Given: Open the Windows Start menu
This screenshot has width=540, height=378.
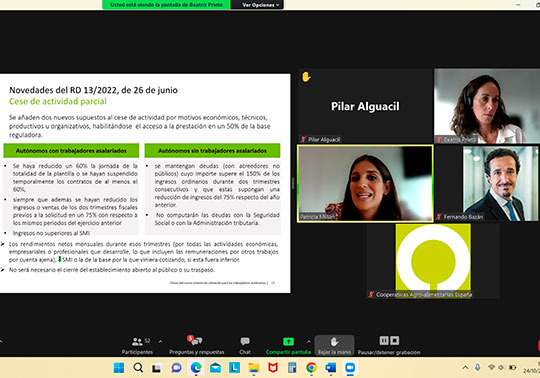Looking at the screenshot, I should [119, 368].
